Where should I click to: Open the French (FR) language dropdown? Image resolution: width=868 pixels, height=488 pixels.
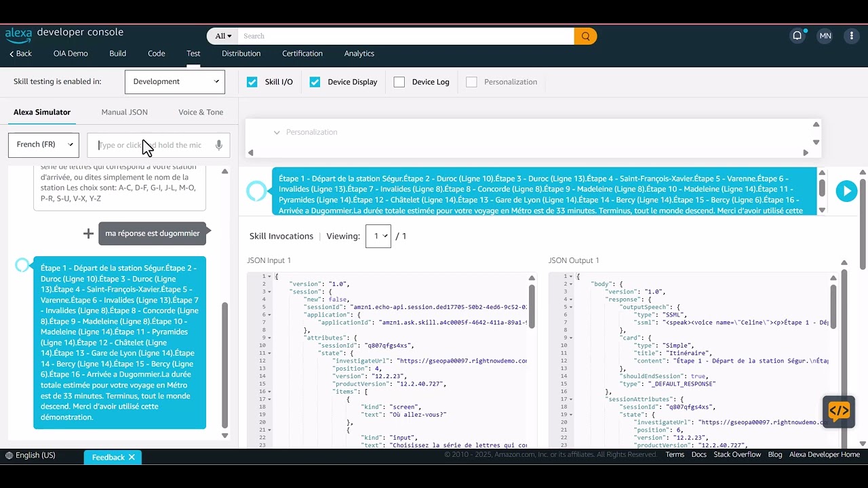pyautogui.click(x=43, y=145)
